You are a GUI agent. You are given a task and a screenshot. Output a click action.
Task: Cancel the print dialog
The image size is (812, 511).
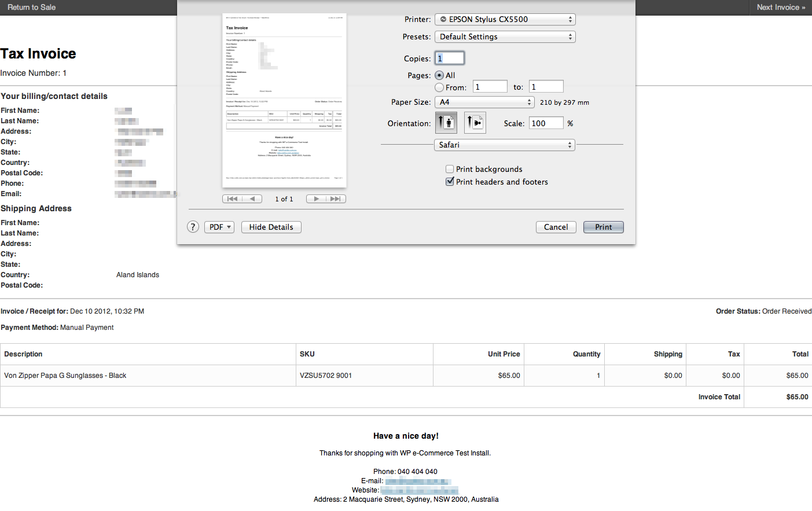556,227
